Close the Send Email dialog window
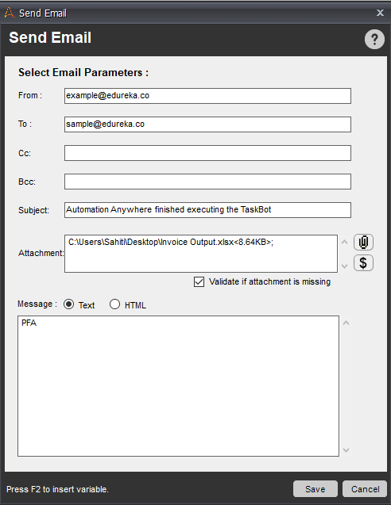The width and height of the screenshot is (391, 505). (380, 13)
